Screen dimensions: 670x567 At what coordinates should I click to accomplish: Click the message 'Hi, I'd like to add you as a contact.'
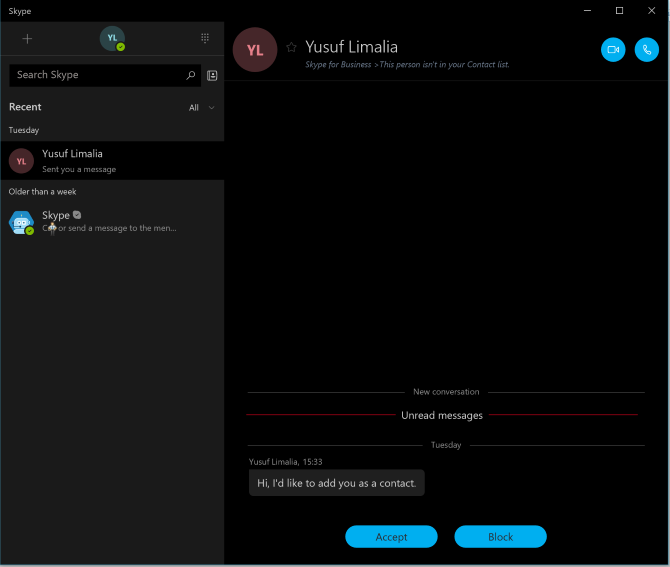(337, 483)
